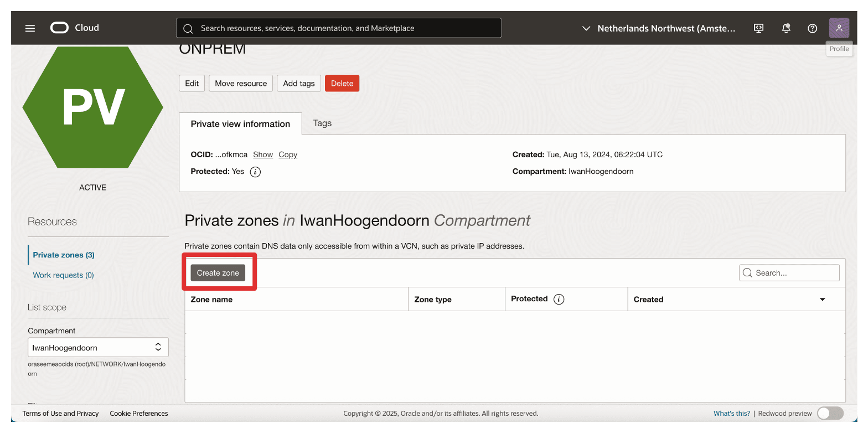
Task: Switch to the Tags tab
Action: coord(322,123)
